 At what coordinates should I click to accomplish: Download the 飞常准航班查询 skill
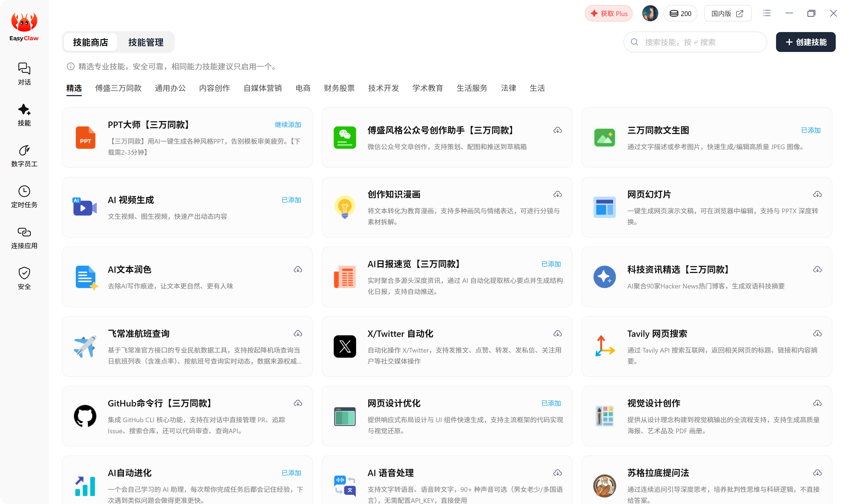coord(298,334)
